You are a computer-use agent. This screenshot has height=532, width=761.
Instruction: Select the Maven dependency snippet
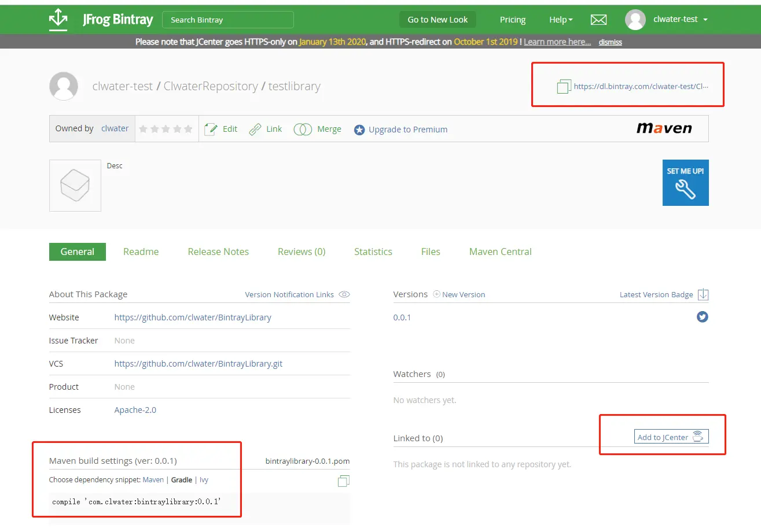(x=153, y=480)
